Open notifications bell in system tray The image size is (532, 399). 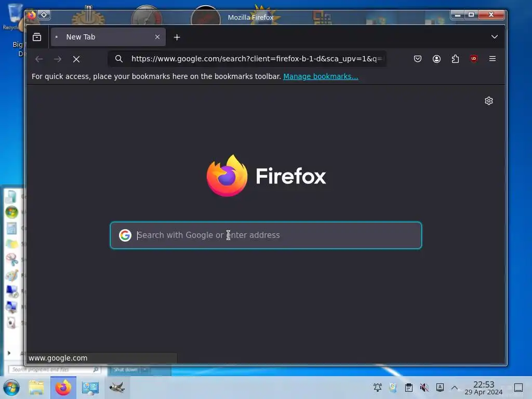click(x=378, y=387)
